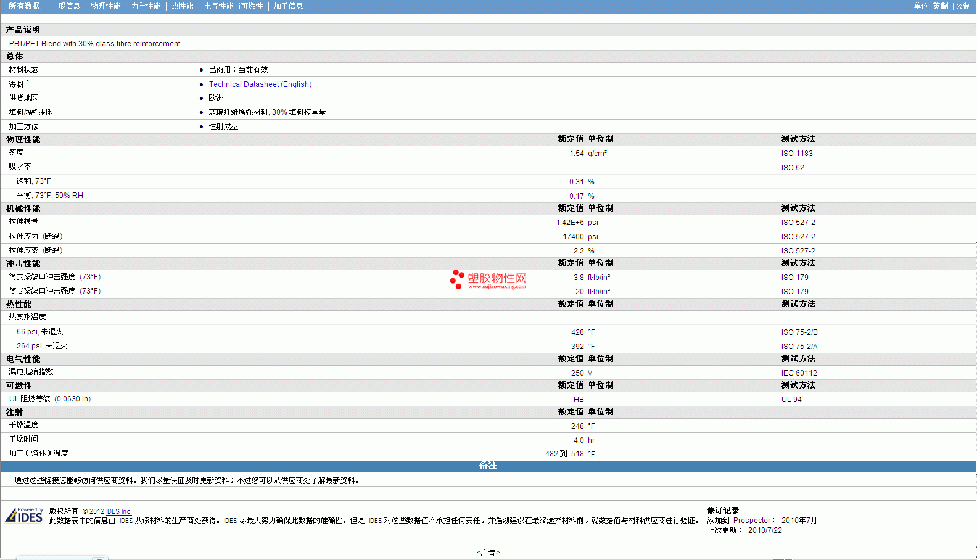The width and height of the screenshot is (977, 560).
Task: Select the 饱和, 73°F absorption value 0.31
Action: coord(576,182)
